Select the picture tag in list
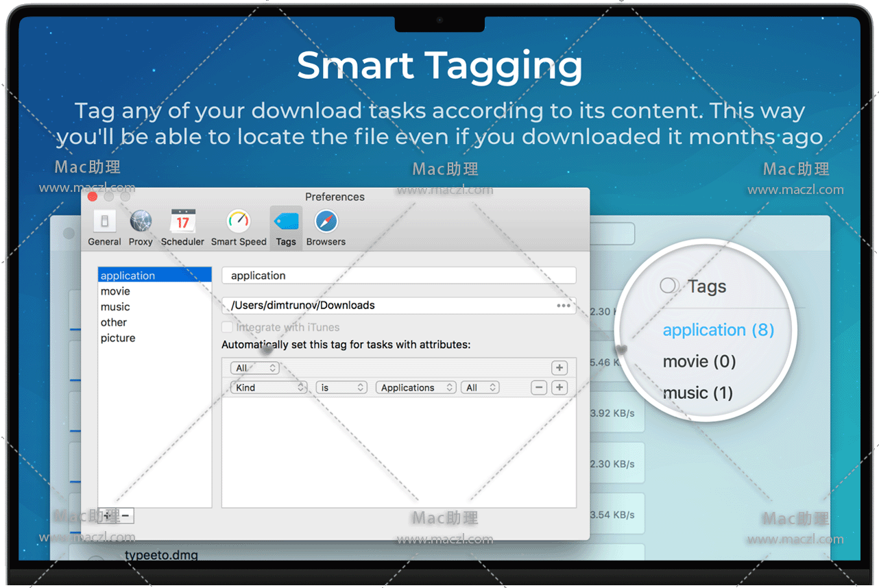 pos(118,338)
